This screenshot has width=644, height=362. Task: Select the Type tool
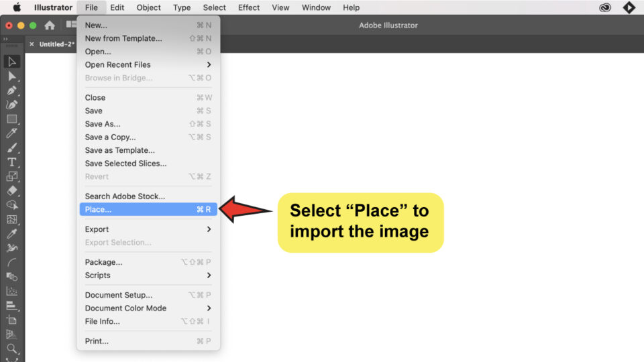(x=11, y=162)
